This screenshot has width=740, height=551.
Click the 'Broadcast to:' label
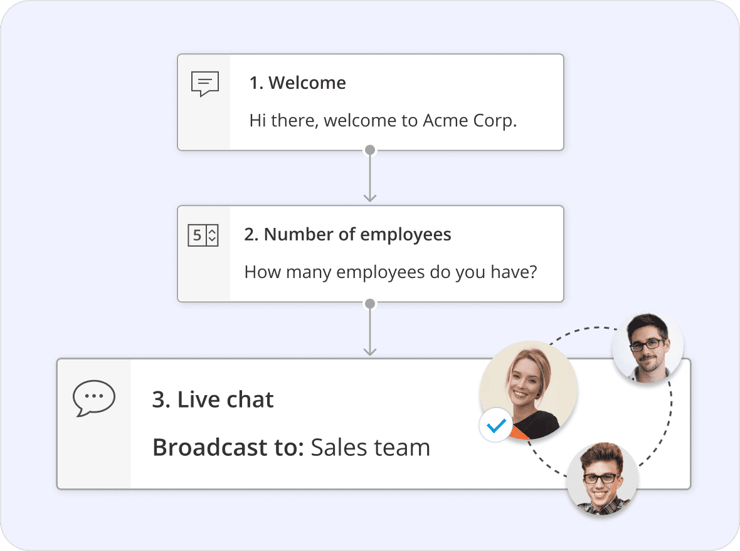click(x=228, y=447)
